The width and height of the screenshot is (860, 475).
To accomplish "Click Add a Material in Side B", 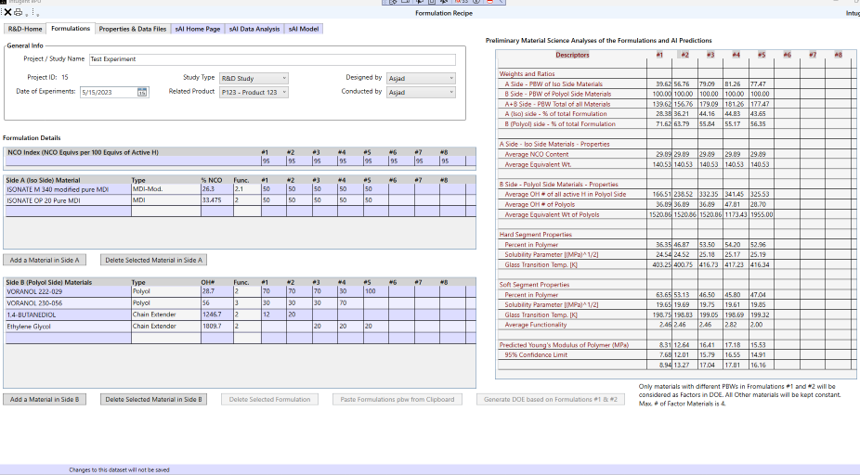I will point(44,399).
